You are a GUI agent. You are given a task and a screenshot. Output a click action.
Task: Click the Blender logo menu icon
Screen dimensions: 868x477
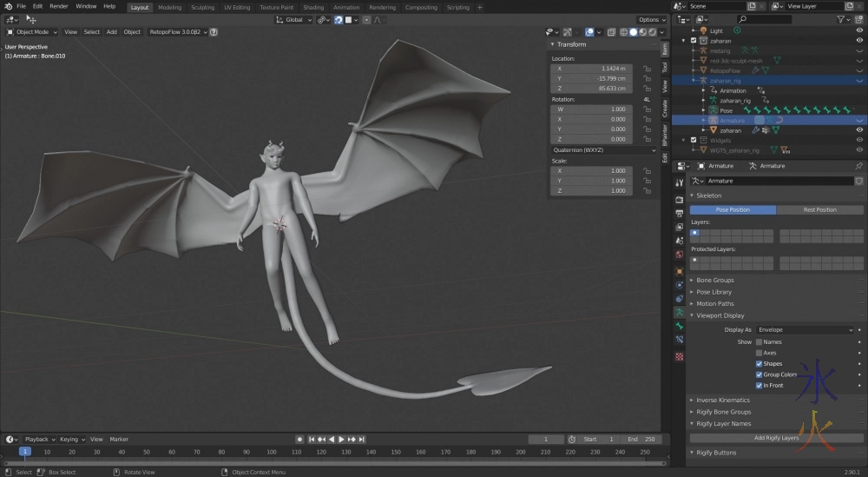coord(8,6)
